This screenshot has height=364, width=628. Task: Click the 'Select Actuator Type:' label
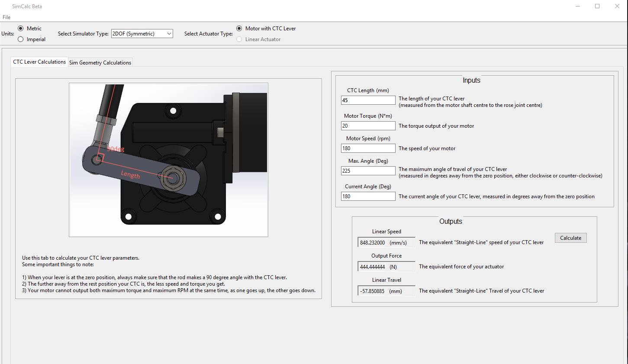tap(209, 34)
